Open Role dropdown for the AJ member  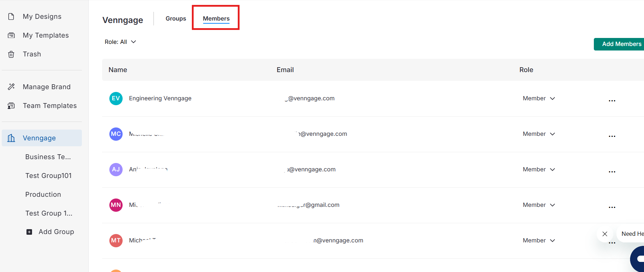pos(538,170)
